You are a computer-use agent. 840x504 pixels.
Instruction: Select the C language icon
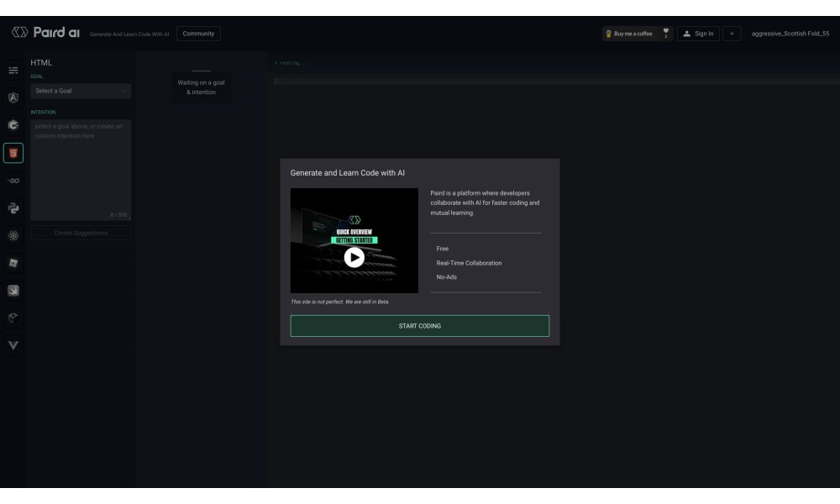pyautogui.click(x=13, y=125)
